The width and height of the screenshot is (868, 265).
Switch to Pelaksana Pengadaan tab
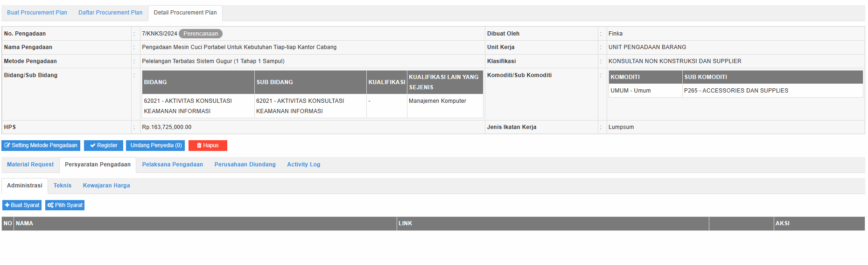(172, 165)
